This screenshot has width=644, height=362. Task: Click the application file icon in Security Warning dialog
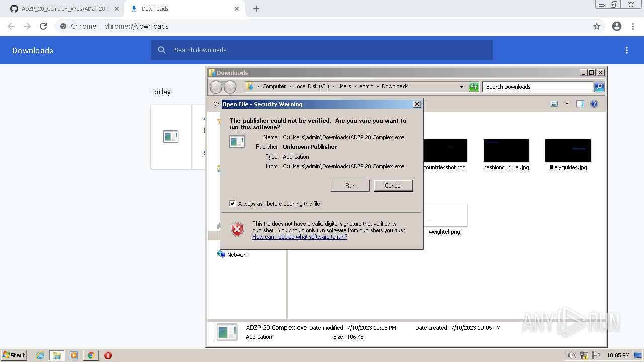[237, 142]
